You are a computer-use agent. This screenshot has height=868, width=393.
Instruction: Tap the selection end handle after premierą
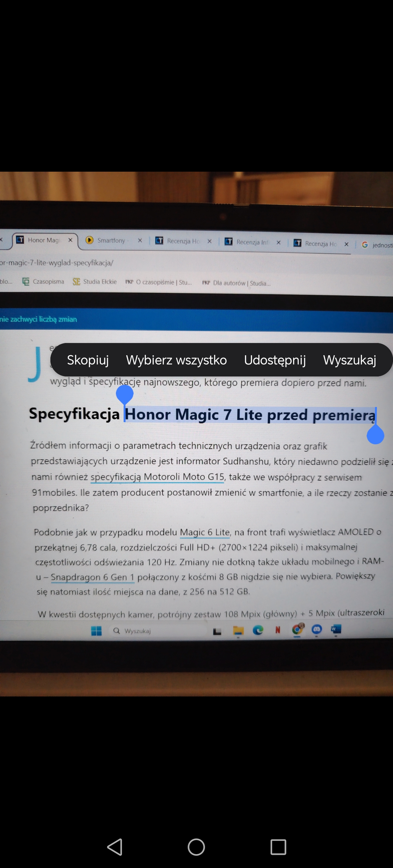(375, 435)
